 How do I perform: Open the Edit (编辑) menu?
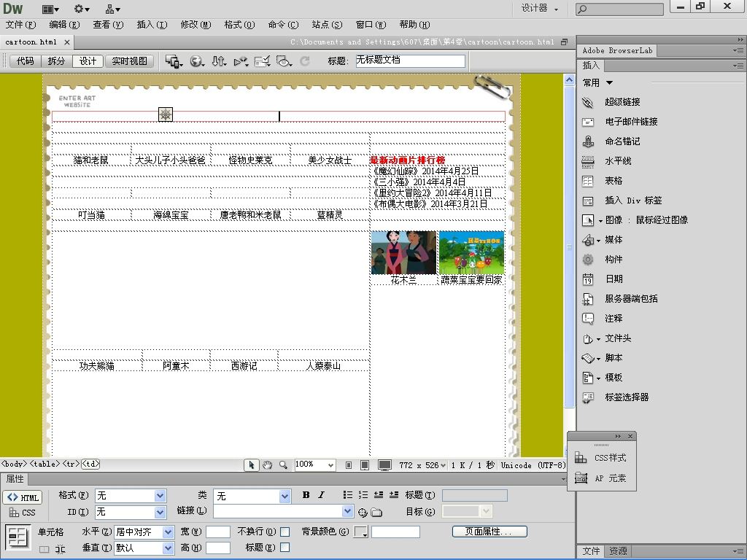[x=64, y=25]
